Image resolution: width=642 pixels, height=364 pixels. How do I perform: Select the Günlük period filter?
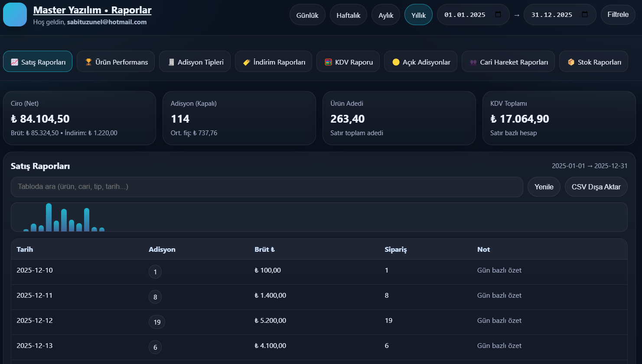307,15
